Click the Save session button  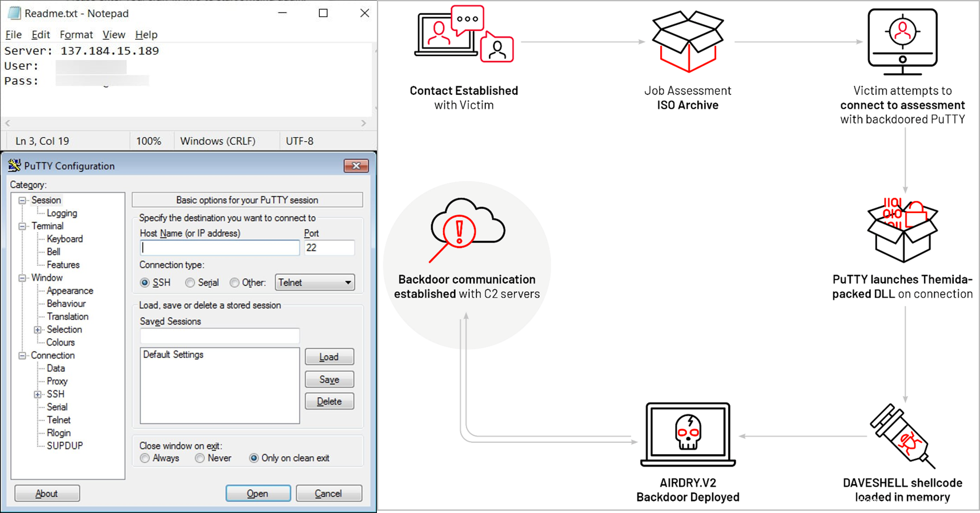point(330,379)
